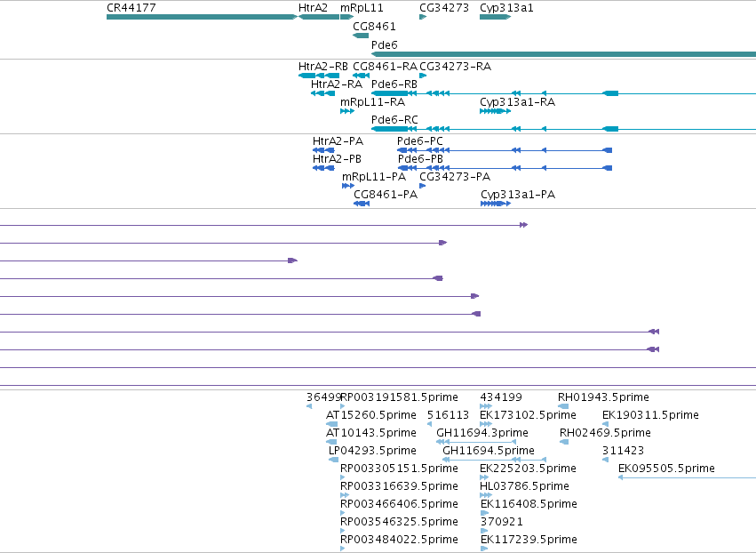Click EST RP003546325.5prime label
The width and height of the screenshot is (756, 553).
pyautogui.click(x=399, y=522)
